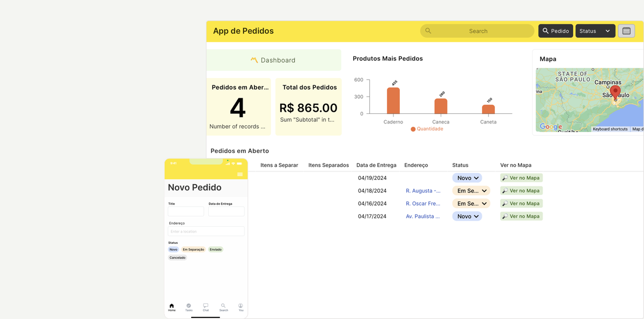Click the magnifying glass in the Search bar
Image resolution: width=644 pixels, height=319 pixels.
[x=428, y=31]
